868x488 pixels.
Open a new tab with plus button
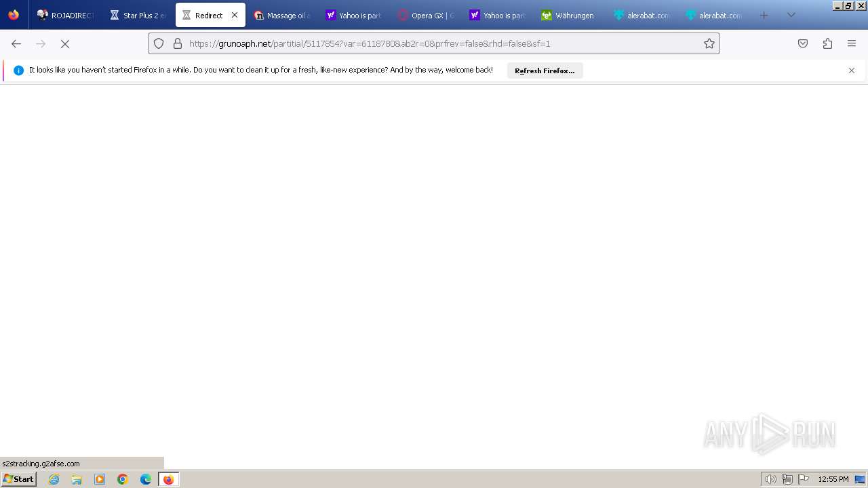pyautogui.click(x=764, y=15)
